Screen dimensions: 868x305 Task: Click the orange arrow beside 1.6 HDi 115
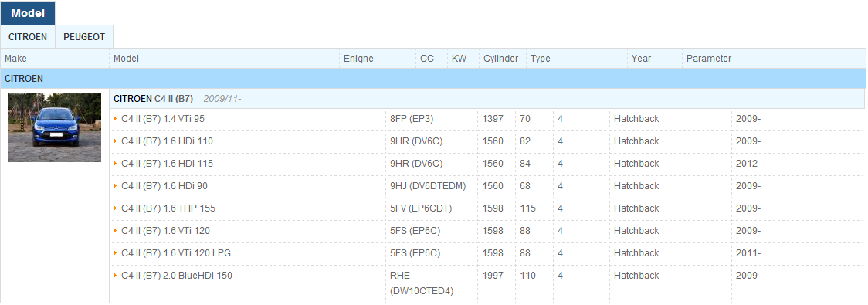tap(116, 163)
